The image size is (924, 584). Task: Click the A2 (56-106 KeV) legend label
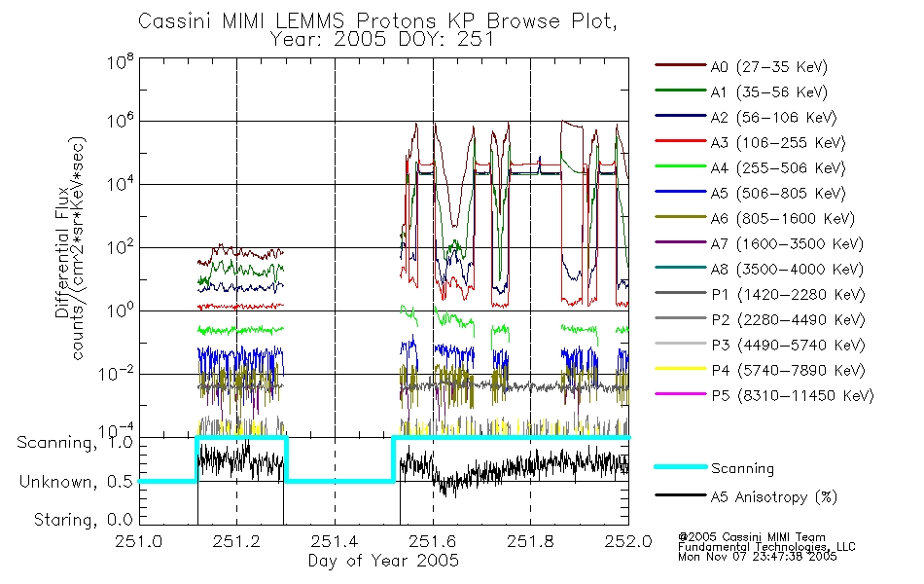(773, 118)
